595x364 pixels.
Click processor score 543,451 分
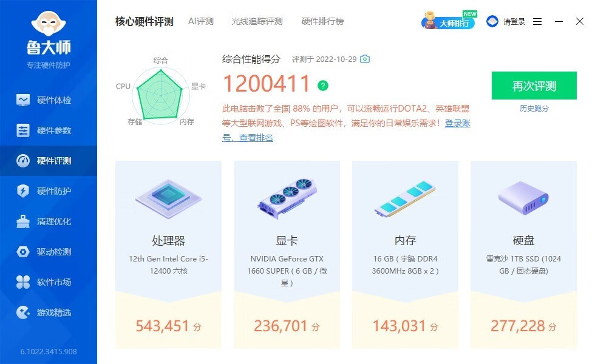(169, 326)
